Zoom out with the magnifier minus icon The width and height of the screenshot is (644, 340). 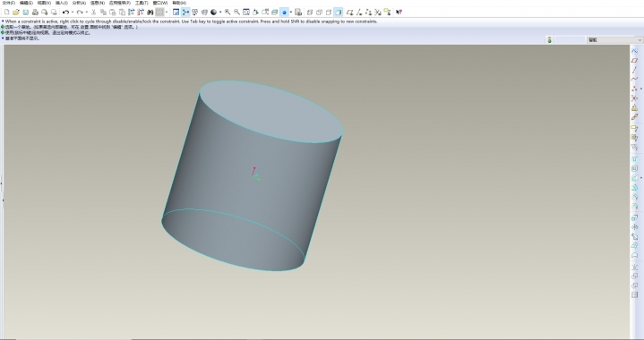[236, 13]
